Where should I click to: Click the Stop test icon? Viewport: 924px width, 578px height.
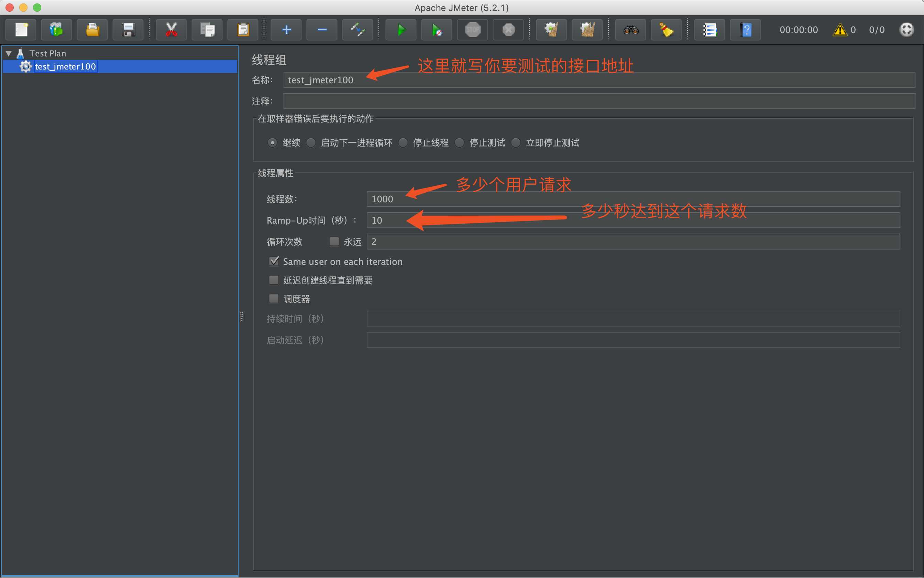tap(473, 30)
